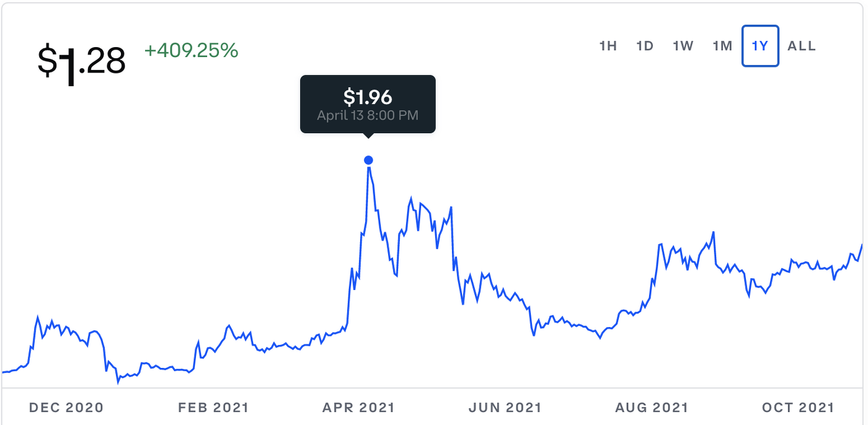The height and width of the screenshot is (425, 868).
Task: Select the 1W weekly range
Action: tap(682, 45)
